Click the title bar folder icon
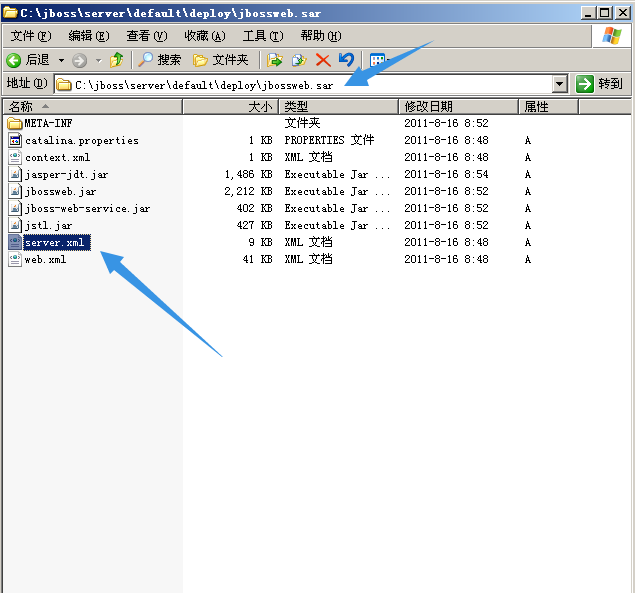 [x=10, y=13]
